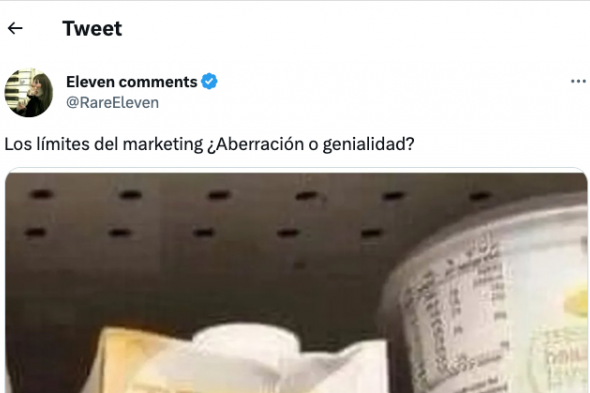
Task: Click the piano keys in the avatar picture
Action: [13, 87]
